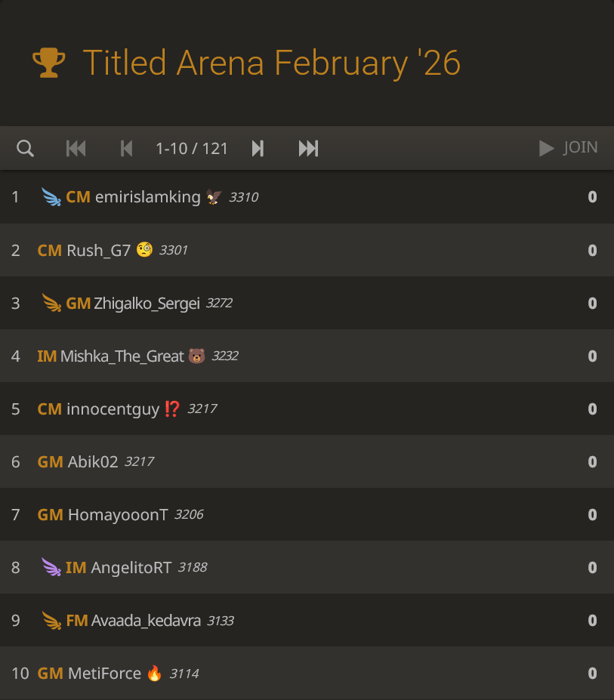
Task: Jump to last page of standings
Action: click(x=308, y=148)
